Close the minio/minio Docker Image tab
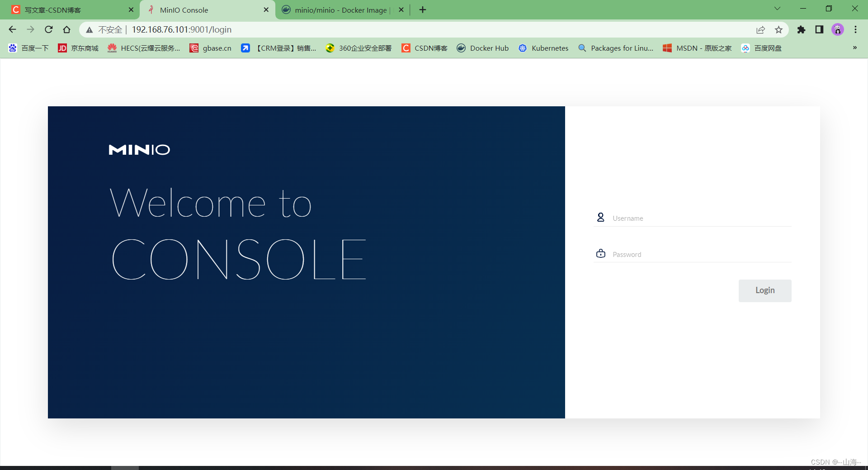This screenshot has width=868, height=470. 401,9
